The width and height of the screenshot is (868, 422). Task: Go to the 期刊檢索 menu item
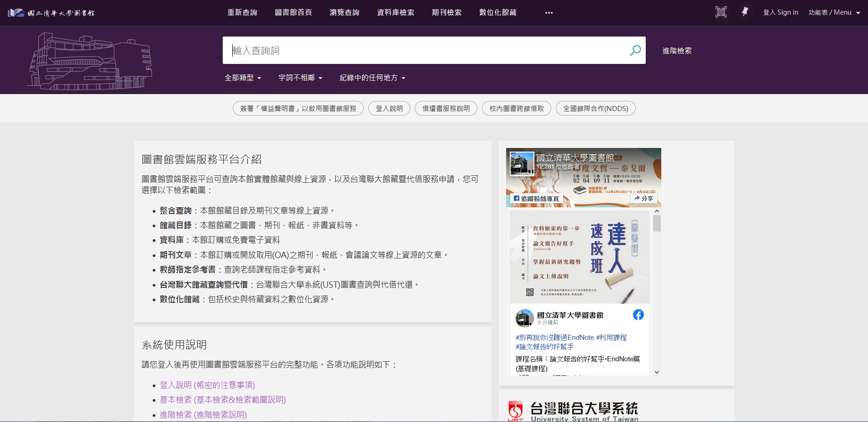tap(446, 12)
